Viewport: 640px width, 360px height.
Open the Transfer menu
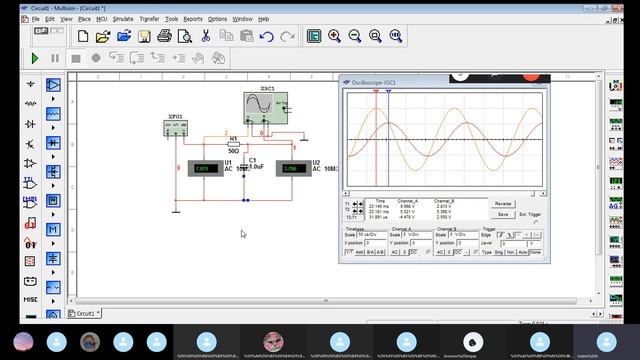pos(149,19)
